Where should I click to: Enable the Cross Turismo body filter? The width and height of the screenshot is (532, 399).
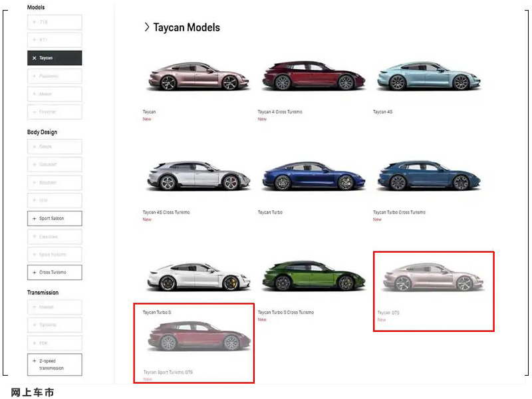tap(55, 273)
